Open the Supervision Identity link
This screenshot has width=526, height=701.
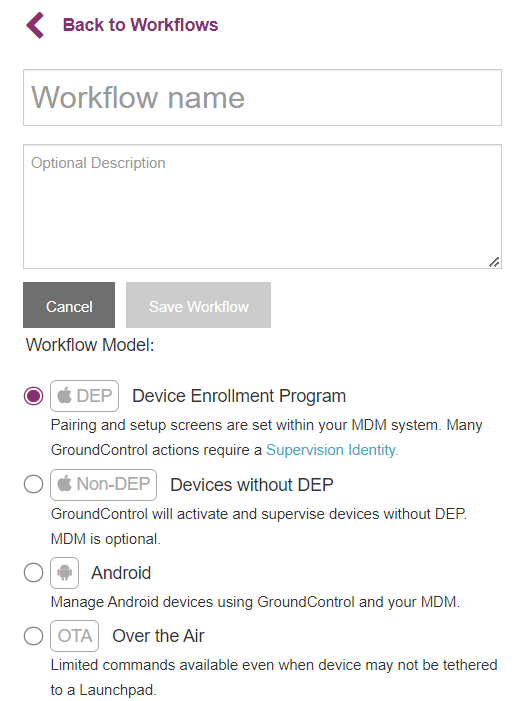point(332,450)
